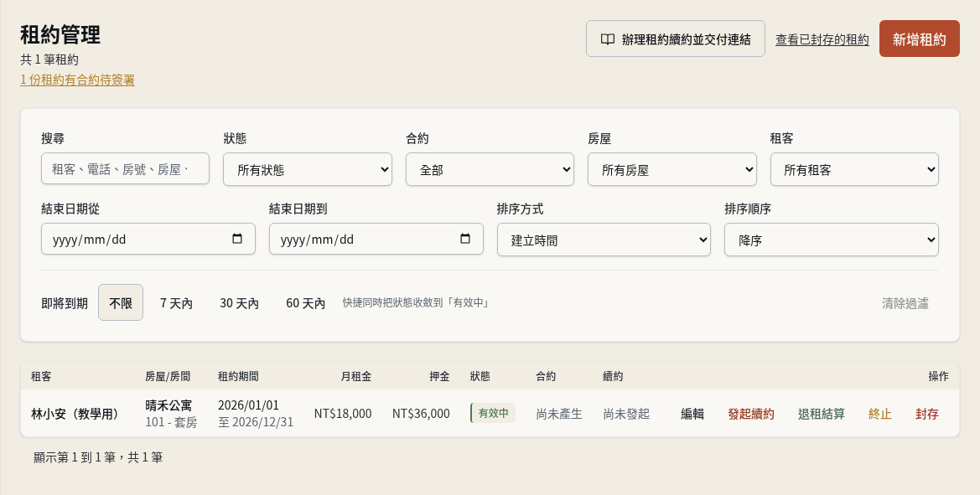Select the 30 天內 expiry filter
Image resolution: width=980 pixels, height=495 pixels.
click(x=240, y=302)
